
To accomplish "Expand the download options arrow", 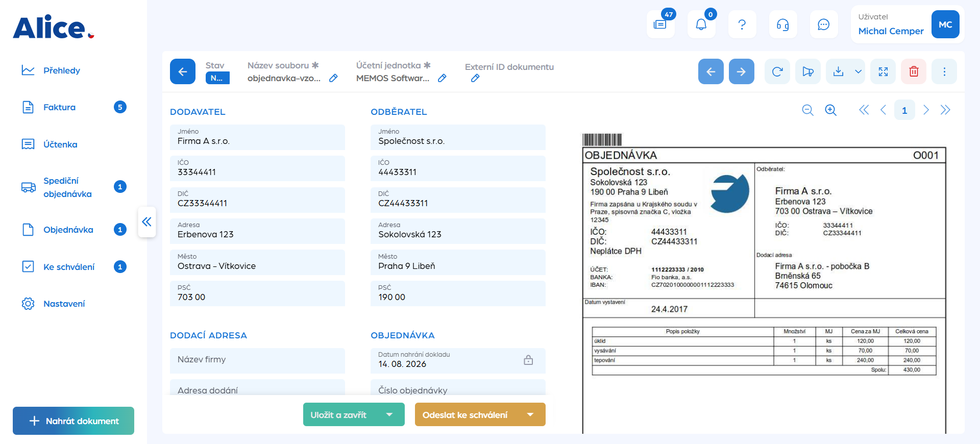I will tap(859, 71).
